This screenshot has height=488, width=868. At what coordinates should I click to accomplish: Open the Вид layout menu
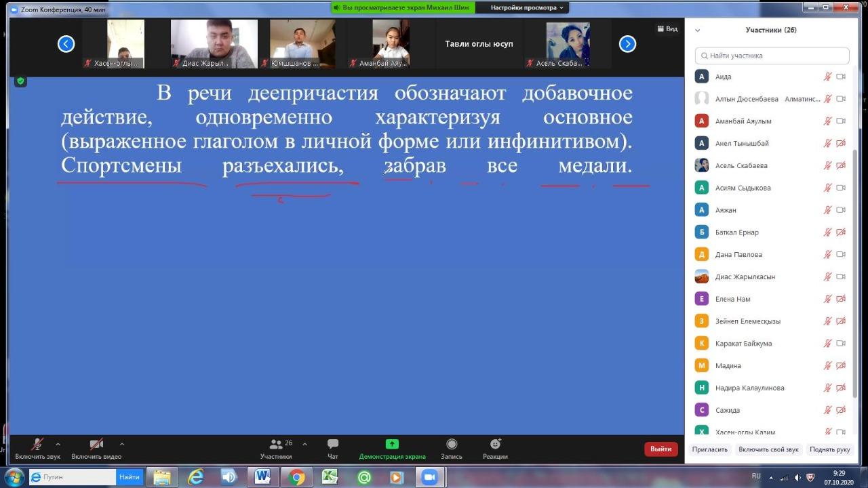coord(667,28)
